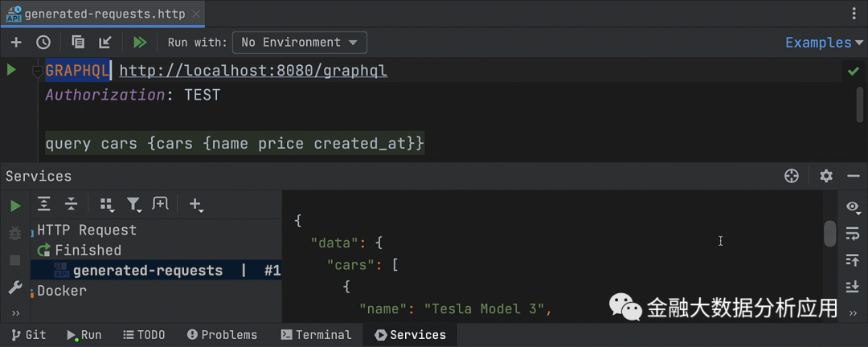Open the Problems tool window tab
The height and width of the screenshot is (347, 868).
tap(222, 335)
